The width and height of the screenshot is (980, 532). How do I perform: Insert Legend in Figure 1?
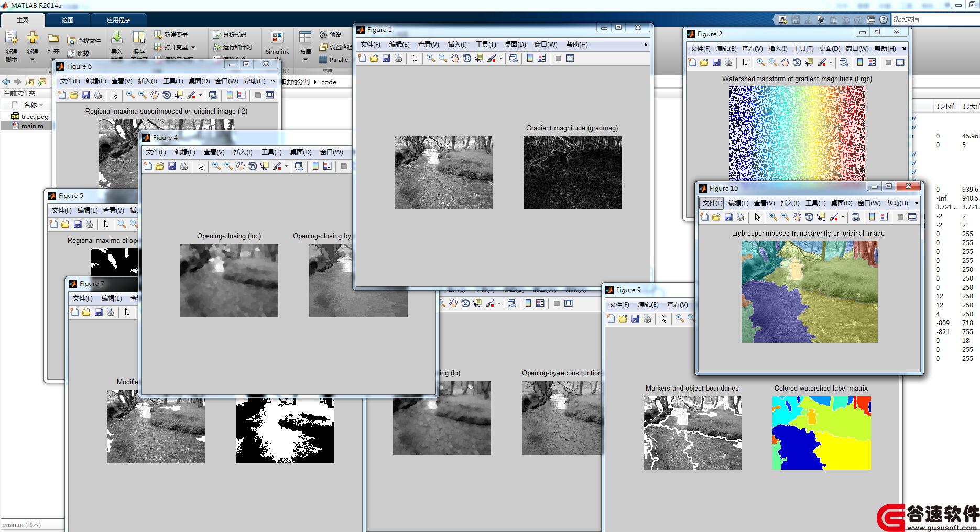click(542, 58)
